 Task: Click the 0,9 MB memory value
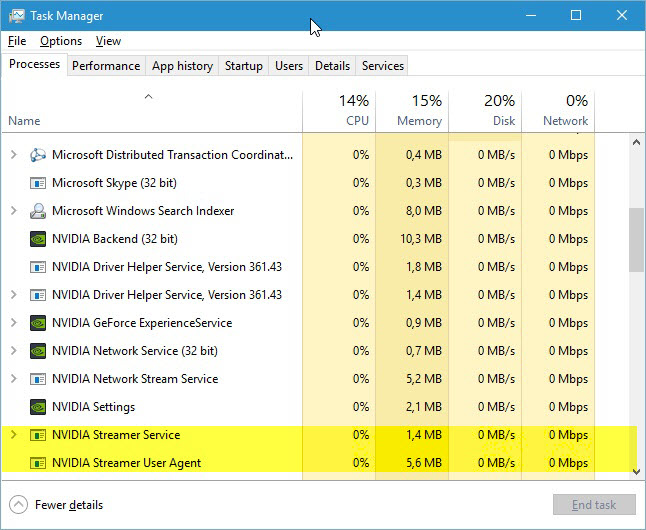424,323
